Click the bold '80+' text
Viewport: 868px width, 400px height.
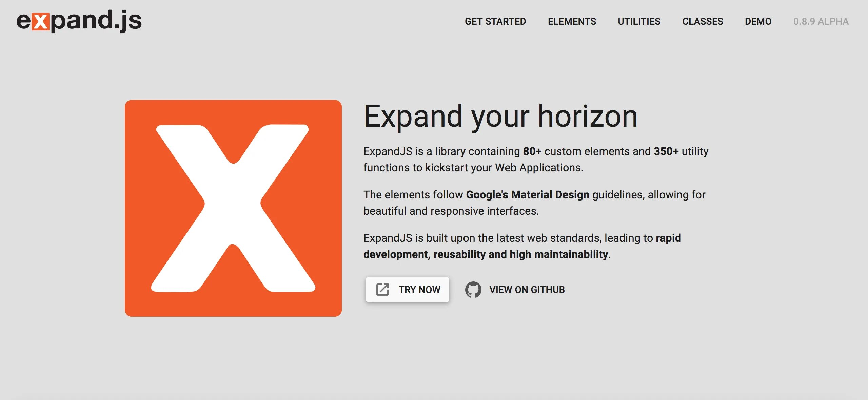tap(532, 151)
